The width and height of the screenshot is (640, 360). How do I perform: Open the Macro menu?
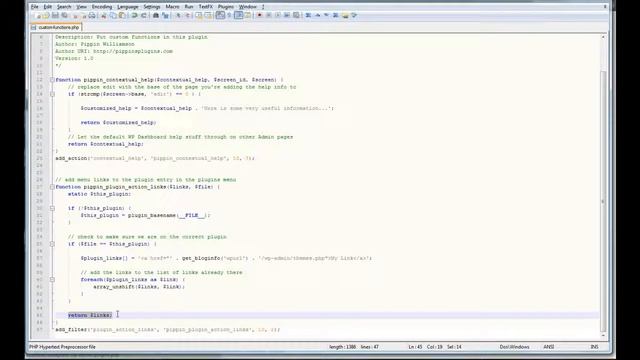pyautogui.click(x=172, y=7)
